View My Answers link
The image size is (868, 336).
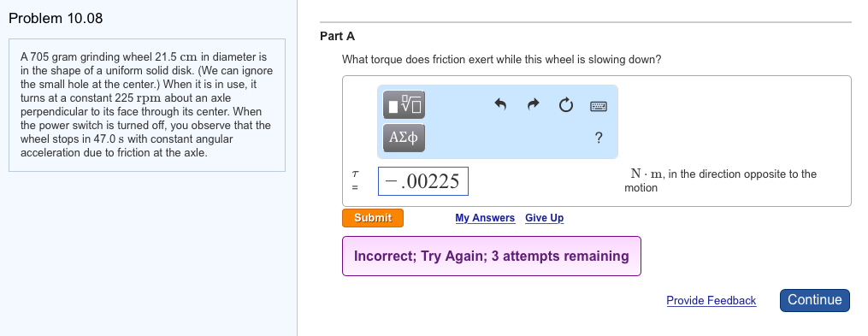485,218
